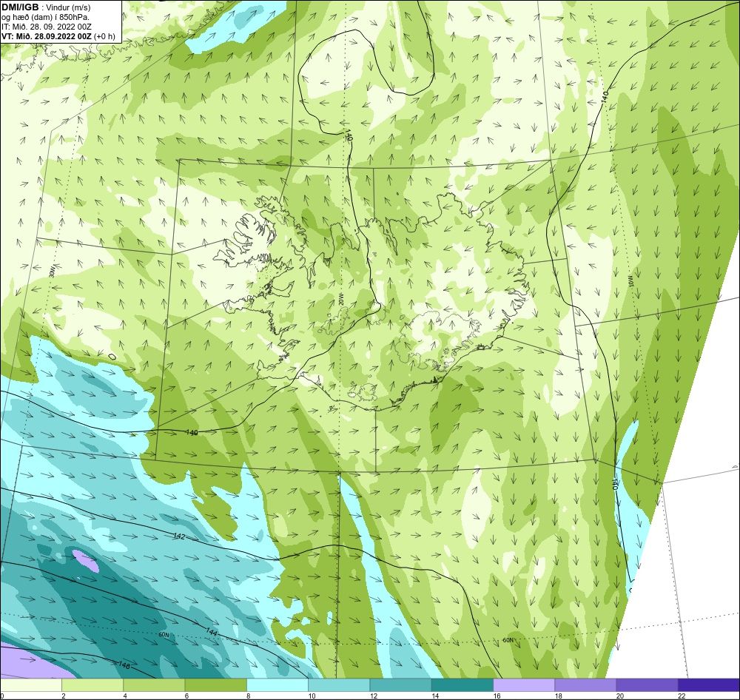This screenshot has width=740, height=700.
Task: Click the 12–14 m/s teal legend swatch
Action: (x=400, y=684)
